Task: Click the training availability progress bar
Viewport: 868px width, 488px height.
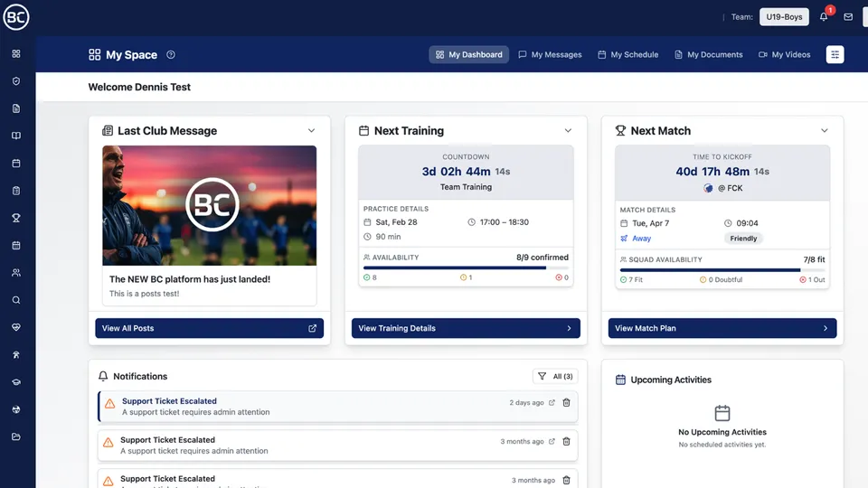Action: (466, 267)
